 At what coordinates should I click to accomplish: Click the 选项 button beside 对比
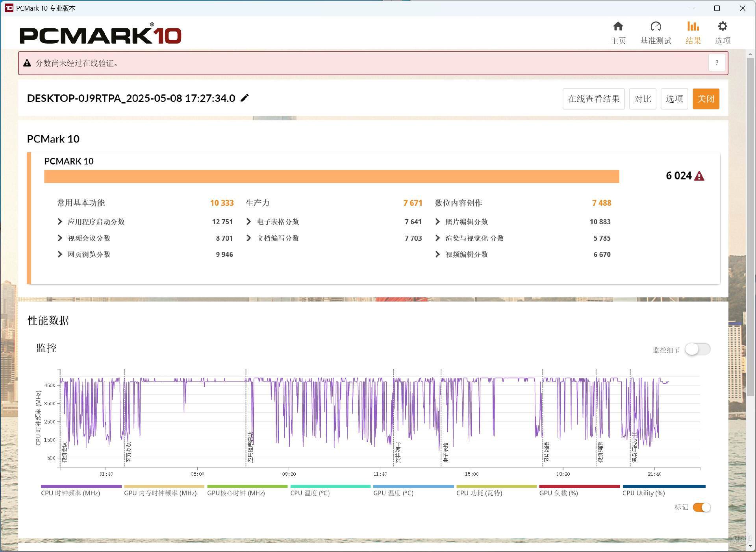coord(674,99)
